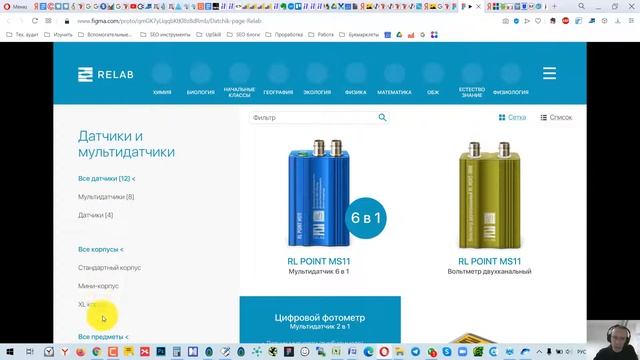Open the Физика subject category
Image resolution: width=640 pixels, height=360 pixels.
pos(356,80)
